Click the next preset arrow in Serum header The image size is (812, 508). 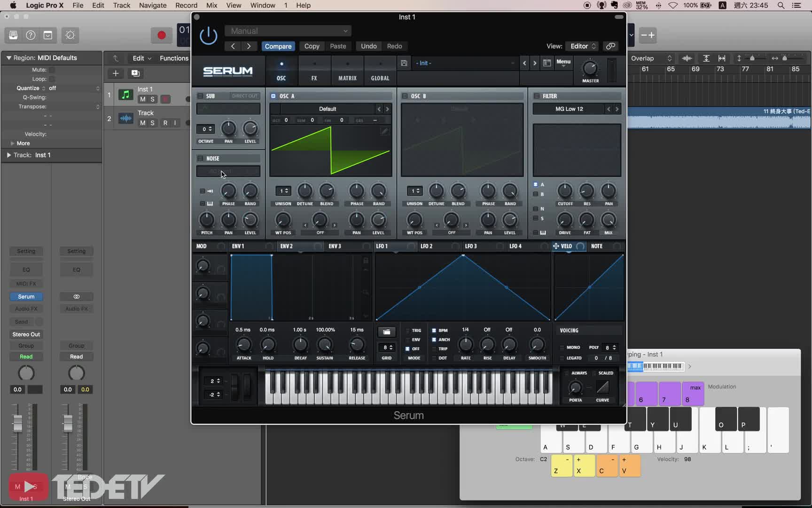pos(534,63)
